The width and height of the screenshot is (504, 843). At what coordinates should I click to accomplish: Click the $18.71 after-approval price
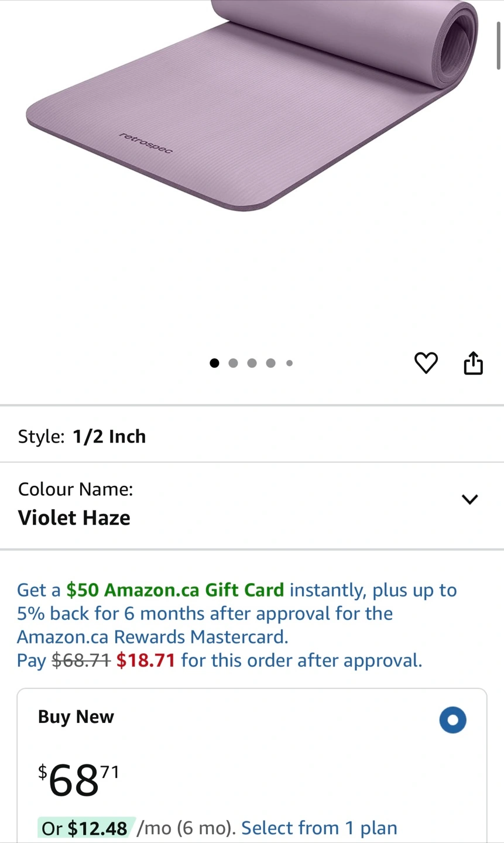[146, 660]
